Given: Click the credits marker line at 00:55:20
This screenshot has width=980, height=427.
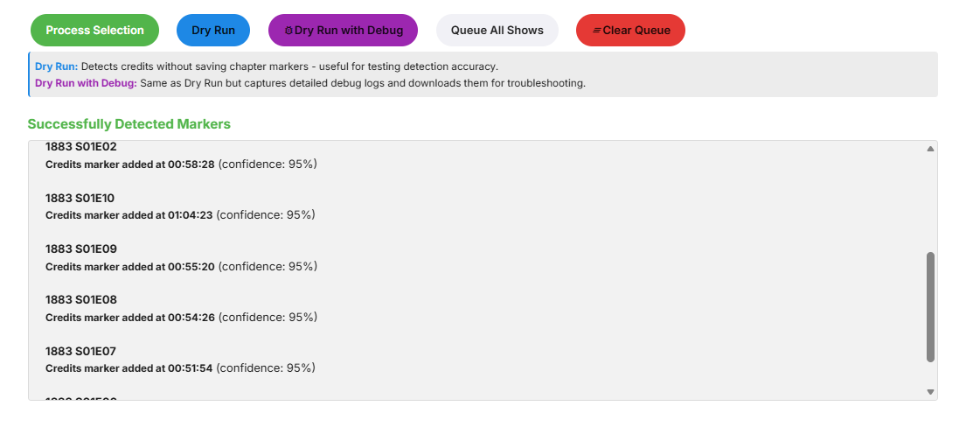Looking at the screenshot, I should click(x=180, y=267).
